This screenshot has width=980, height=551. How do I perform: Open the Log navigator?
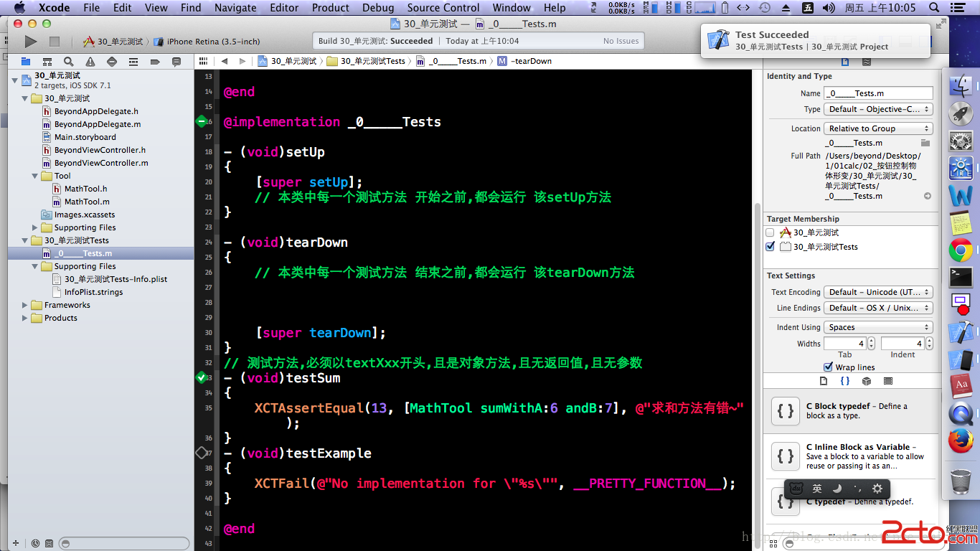click(176, 62)
